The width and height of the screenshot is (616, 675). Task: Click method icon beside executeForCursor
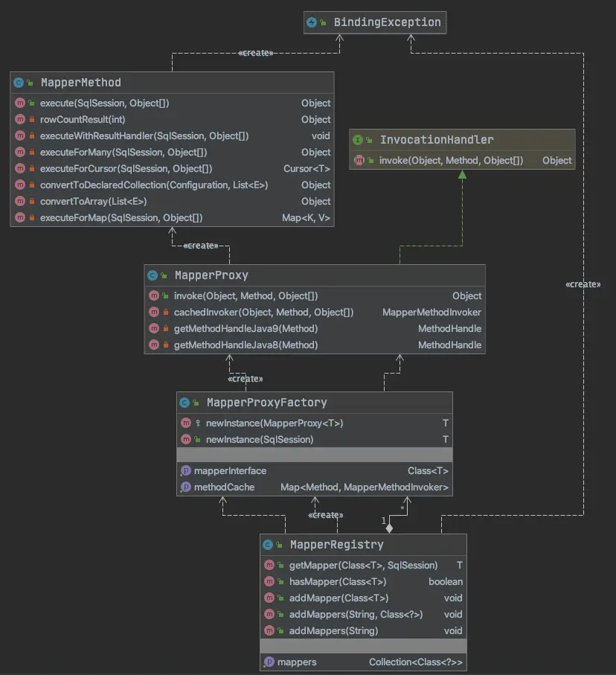[x=20, y=169]
